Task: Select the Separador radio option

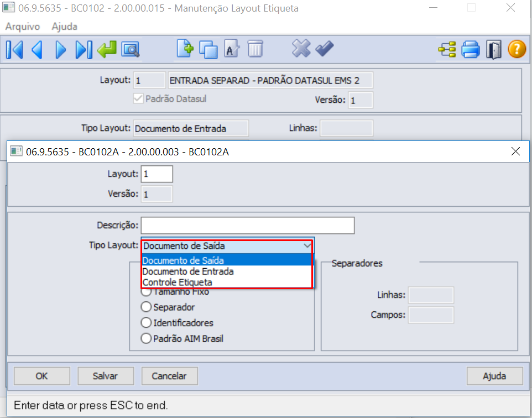Action: (x=146, y=307)
